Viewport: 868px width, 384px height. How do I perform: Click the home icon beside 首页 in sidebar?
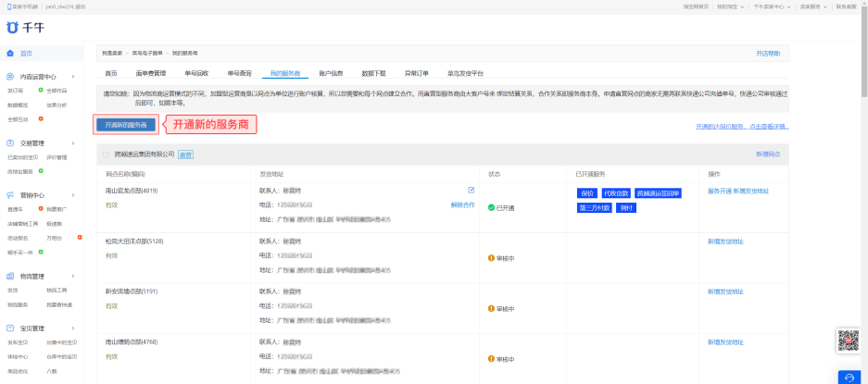point(11,54)
